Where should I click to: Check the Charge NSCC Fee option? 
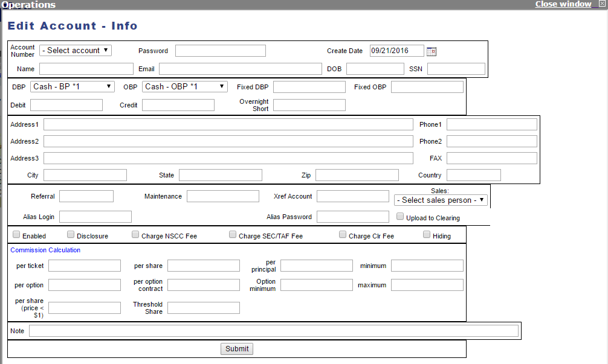[135, 234]
